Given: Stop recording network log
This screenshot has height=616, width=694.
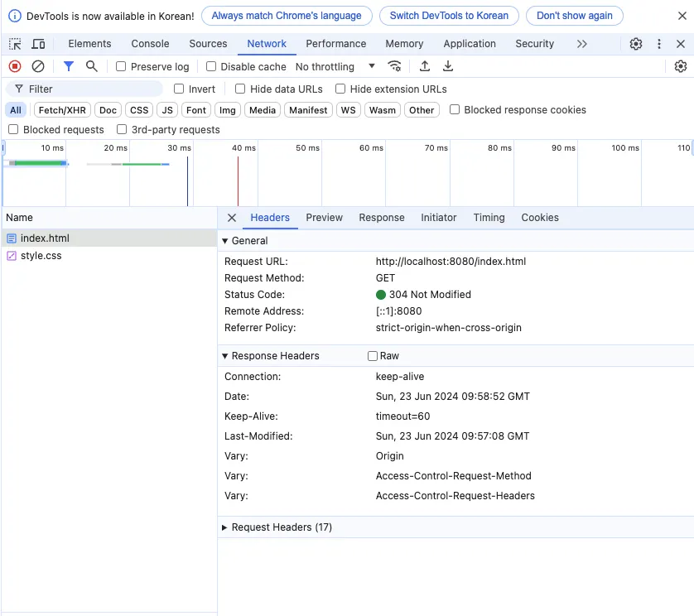Looking at the screenshot, I should pos(15,66).
